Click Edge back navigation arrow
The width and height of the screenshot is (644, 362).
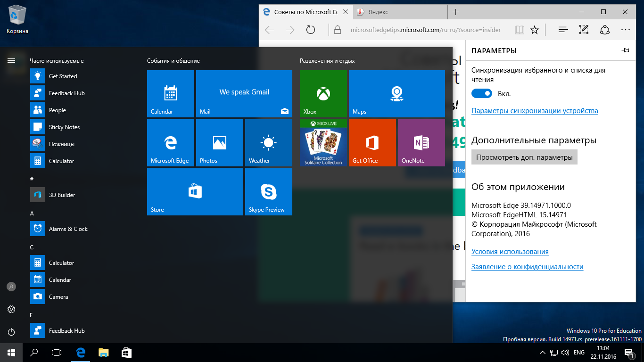point(269,30)
